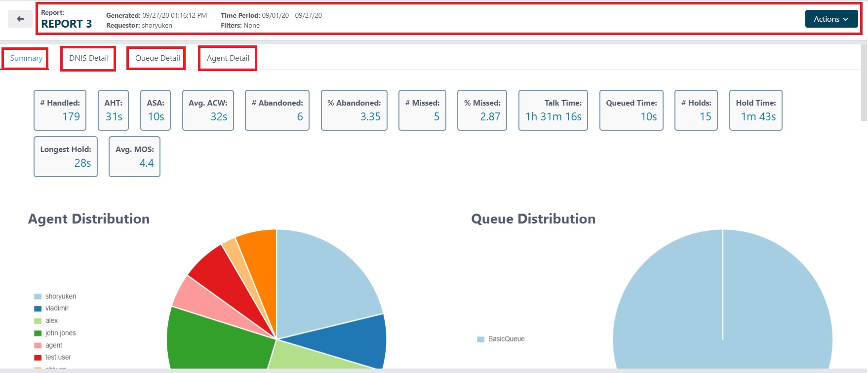Viewport: 868px width, 373px height.
Task: Click the john.jones legend color swatch
Action: click(x=38, y=333)
